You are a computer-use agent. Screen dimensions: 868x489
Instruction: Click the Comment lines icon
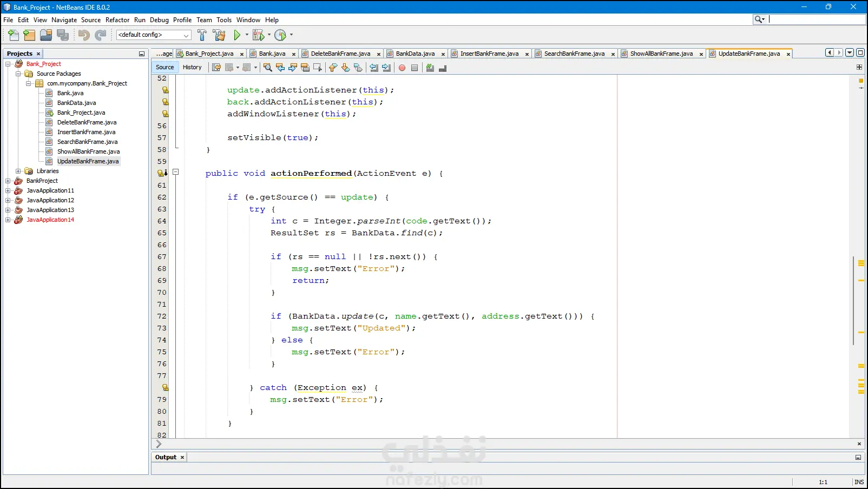[430, 68]
